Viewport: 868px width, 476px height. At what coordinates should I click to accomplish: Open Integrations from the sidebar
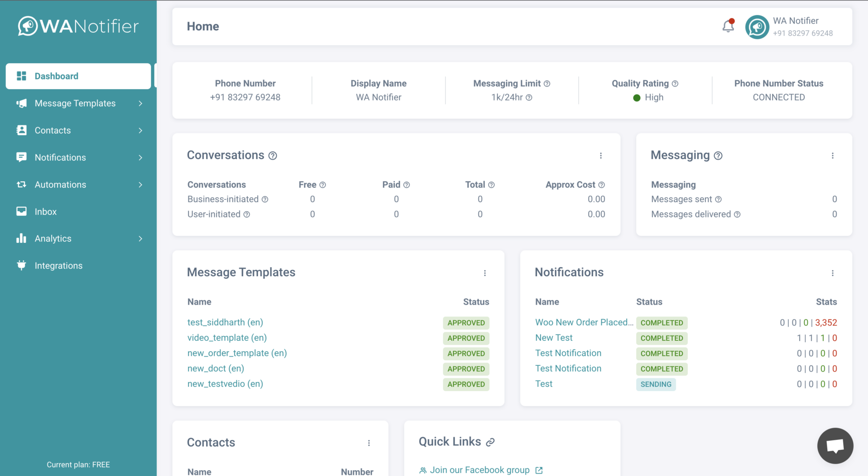coord(58,266)
